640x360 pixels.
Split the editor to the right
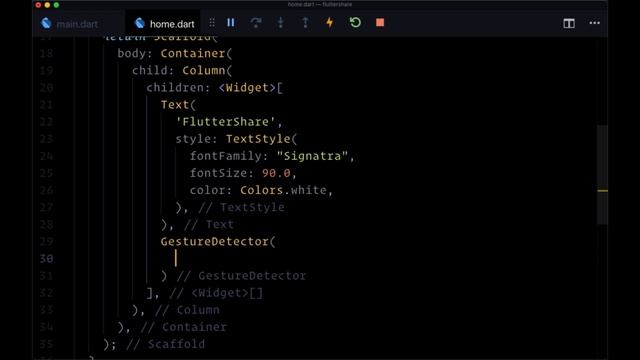(569, 23)
